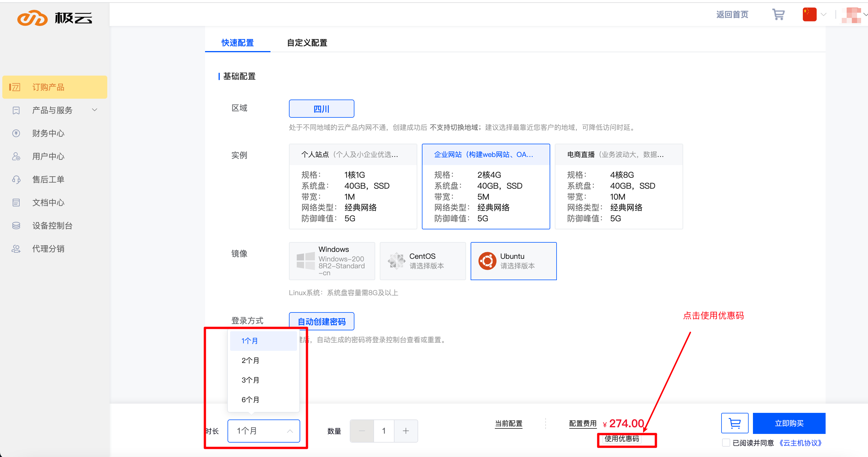Viewport: 868px width, 457px height.
Task: Click the 使用优惠码 coupon link
Action: 621,439
